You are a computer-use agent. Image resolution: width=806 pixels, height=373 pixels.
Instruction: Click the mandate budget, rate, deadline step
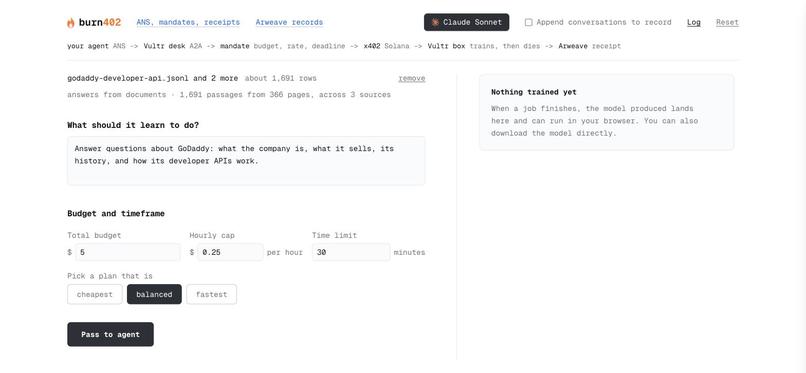283,46
